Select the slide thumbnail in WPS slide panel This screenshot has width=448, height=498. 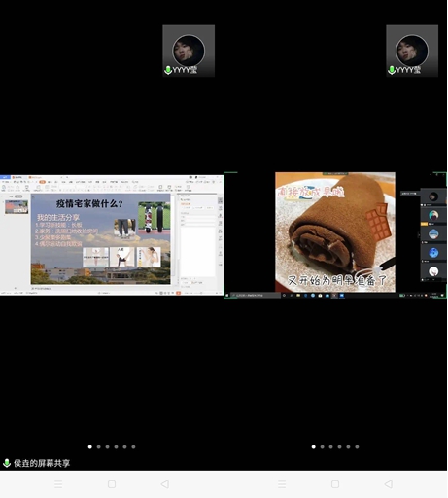[x=17, y=207]
